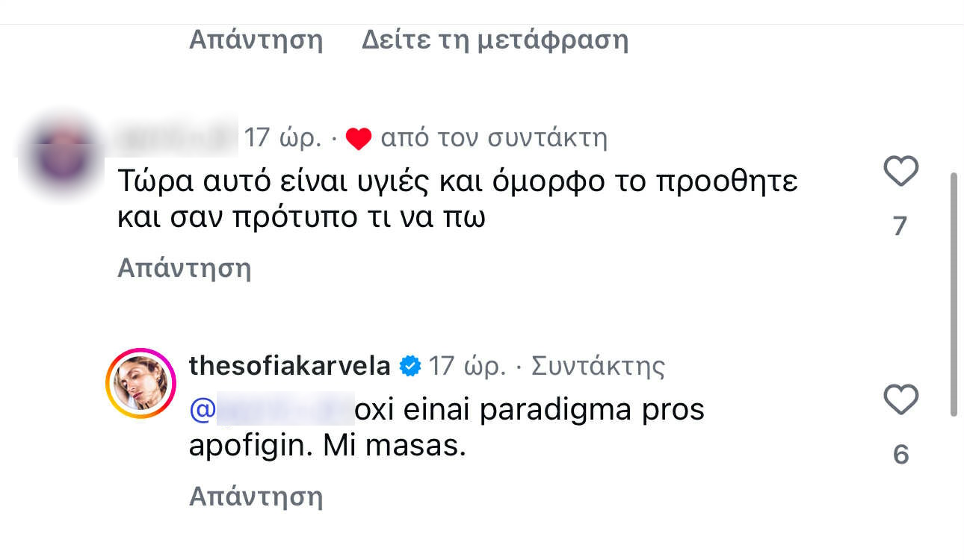Click the top 'Απάντηση' next to the translation link
The width and height of the screenshot is (964, 560).
[256, 40]
